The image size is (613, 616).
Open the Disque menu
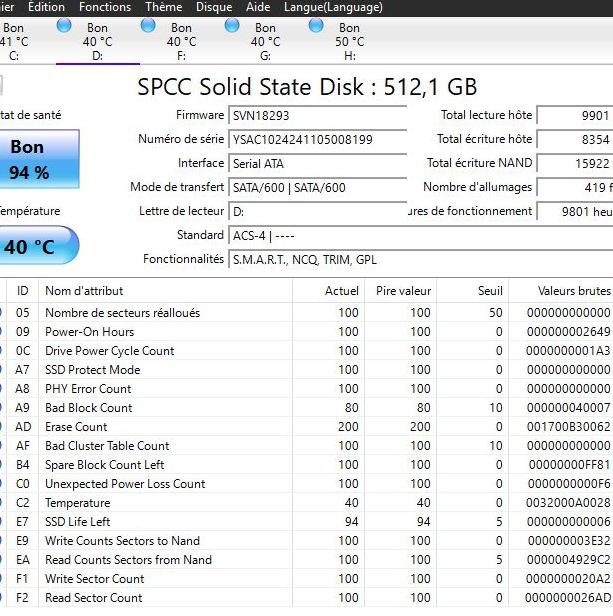[214, 7]
